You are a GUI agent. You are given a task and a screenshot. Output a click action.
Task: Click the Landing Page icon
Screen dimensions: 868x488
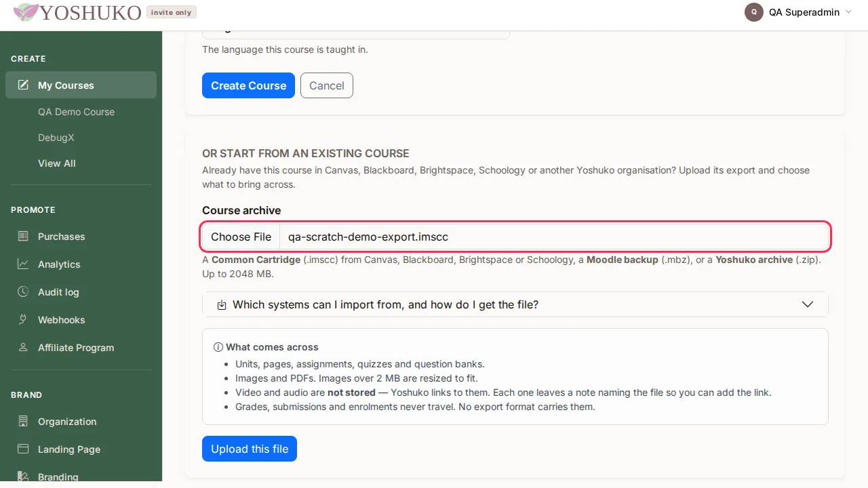coord(23,449)
